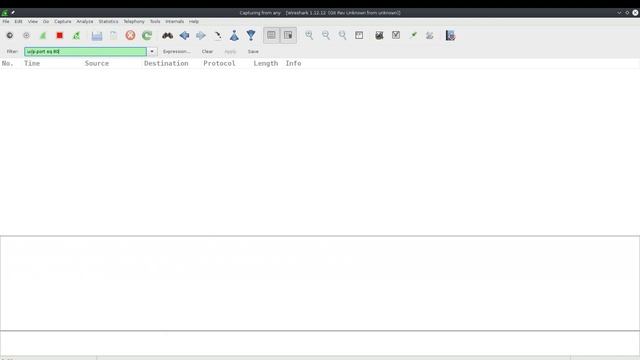Open the help contents icon
The height and width of the screenshot is (360, 640).
[x=450, y=36]
